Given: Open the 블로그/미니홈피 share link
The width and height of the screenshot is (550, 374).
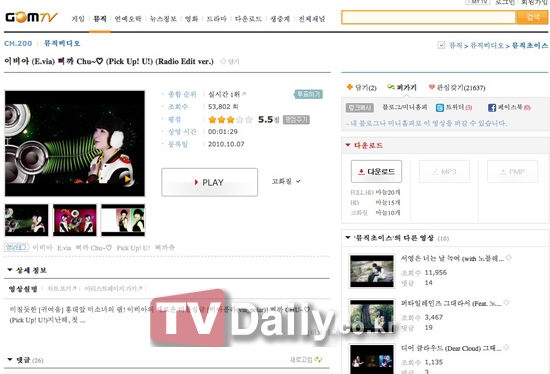Looking at the screenshot, I should [x=405, y=107].
